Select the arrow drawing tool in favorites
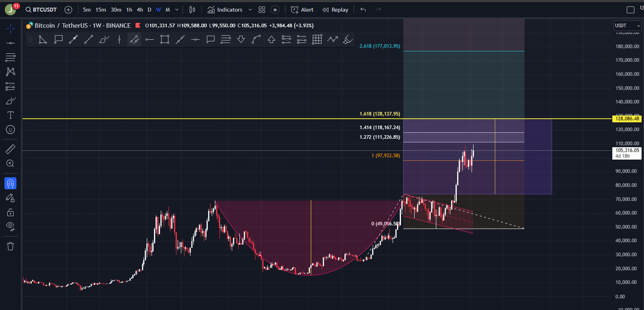 click(x=74, y=39)
